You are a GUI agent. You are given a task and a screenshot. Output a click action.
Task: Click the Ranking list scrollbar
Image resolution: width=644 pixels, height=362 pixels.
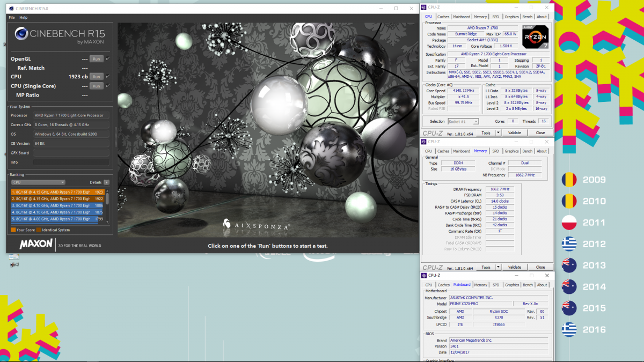point(107,205)
